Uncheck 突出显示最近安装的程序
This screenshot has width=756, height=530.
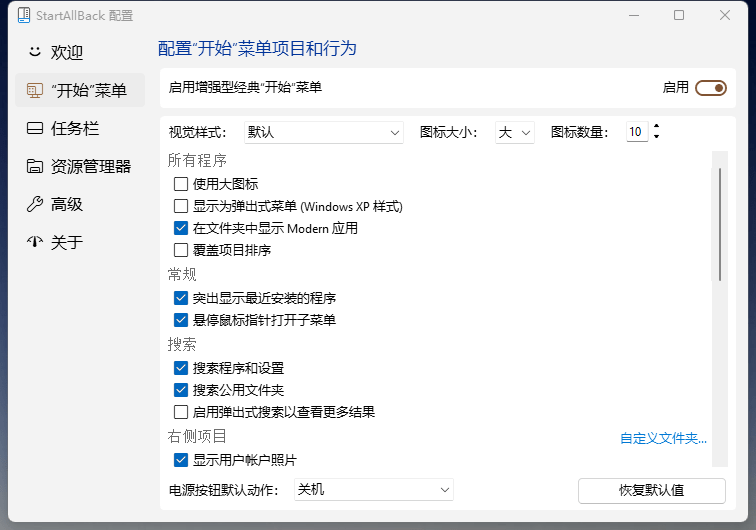181,298
